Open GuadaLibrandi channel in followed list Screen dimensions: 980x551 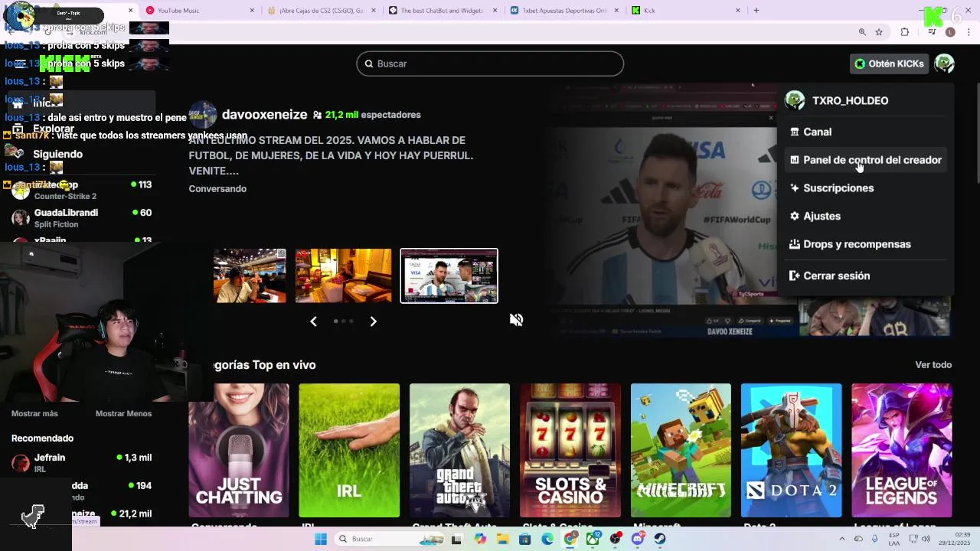point(81,218)
